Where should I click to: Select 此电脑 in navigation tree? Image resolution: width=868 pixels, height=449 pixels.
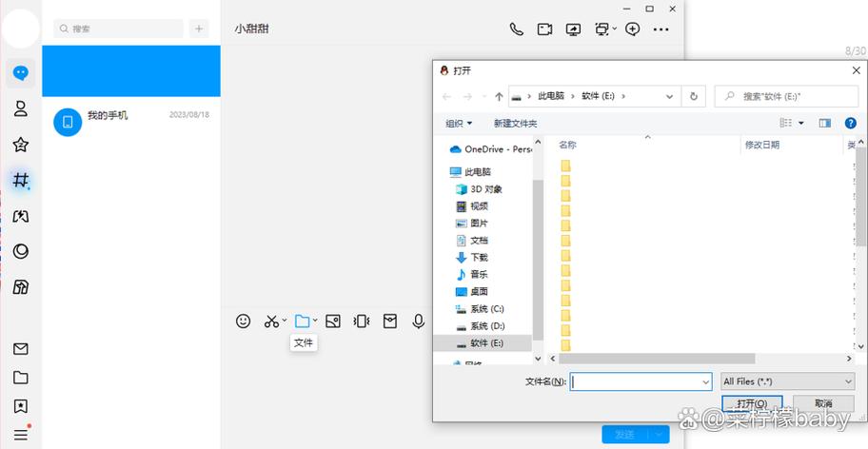click(470, 172)
